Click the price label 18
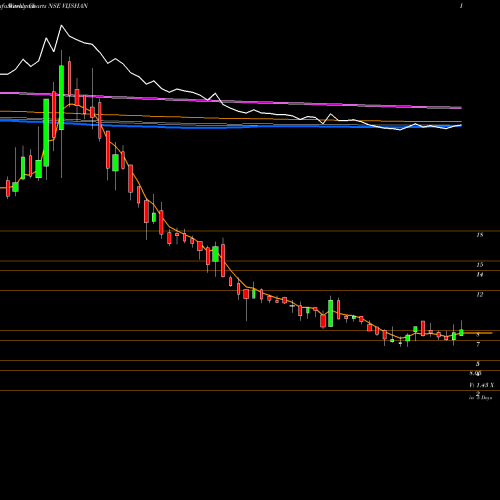Viewport: 500px width, 500px height. [480, 235]
